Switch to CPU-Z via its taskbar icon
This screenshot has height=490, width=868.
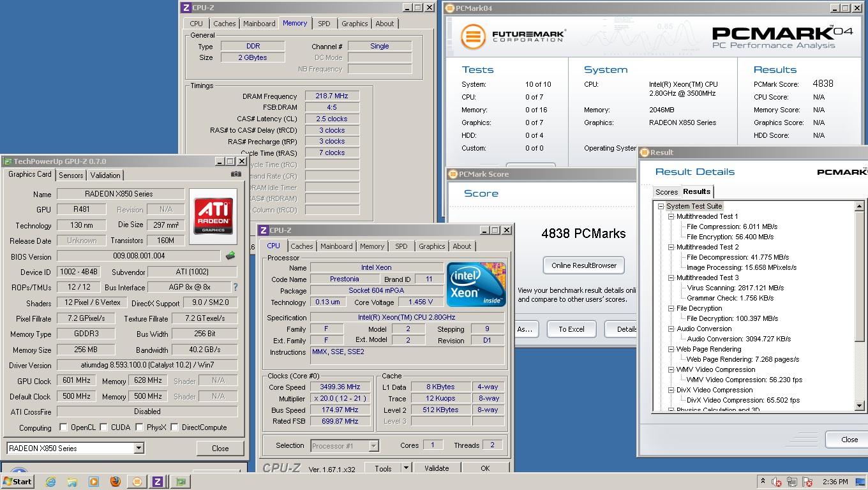point(158,482)
